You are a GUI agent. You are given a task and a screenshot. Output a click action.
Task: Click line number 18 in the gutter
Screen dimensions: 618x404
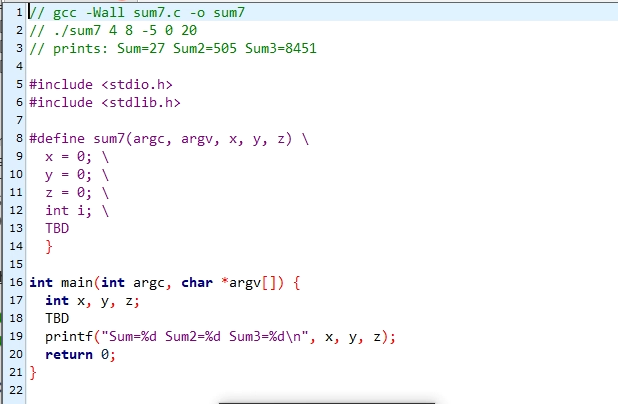point(16,318)
